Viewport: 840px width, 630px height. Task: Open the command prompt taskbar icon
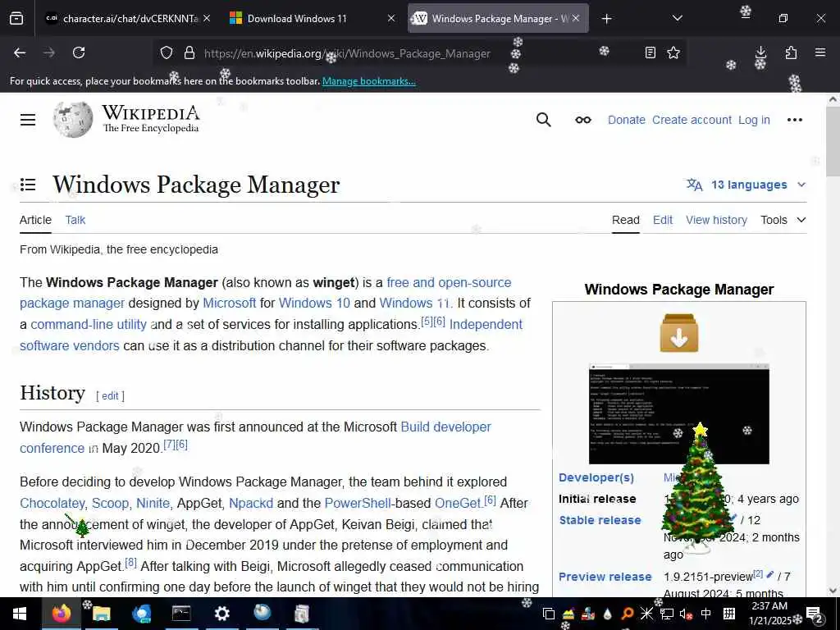tap(181, 614)
